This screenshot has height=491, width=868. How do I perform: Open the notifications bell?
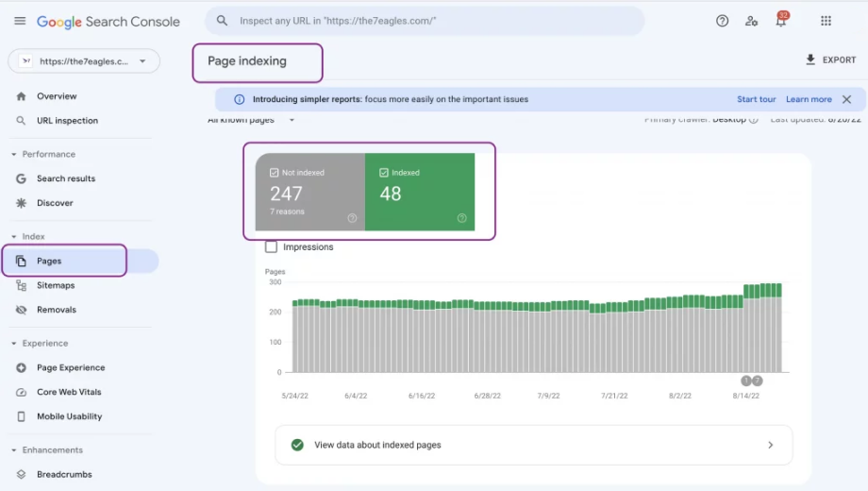(780, 21)
